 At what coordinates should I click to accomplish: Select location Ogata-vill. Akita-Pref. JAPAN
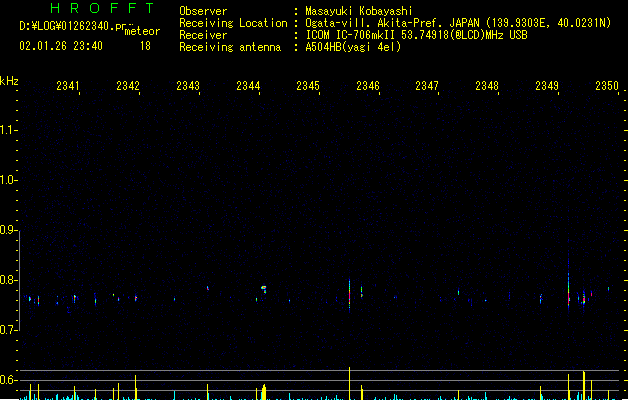(x=393, y=23)
